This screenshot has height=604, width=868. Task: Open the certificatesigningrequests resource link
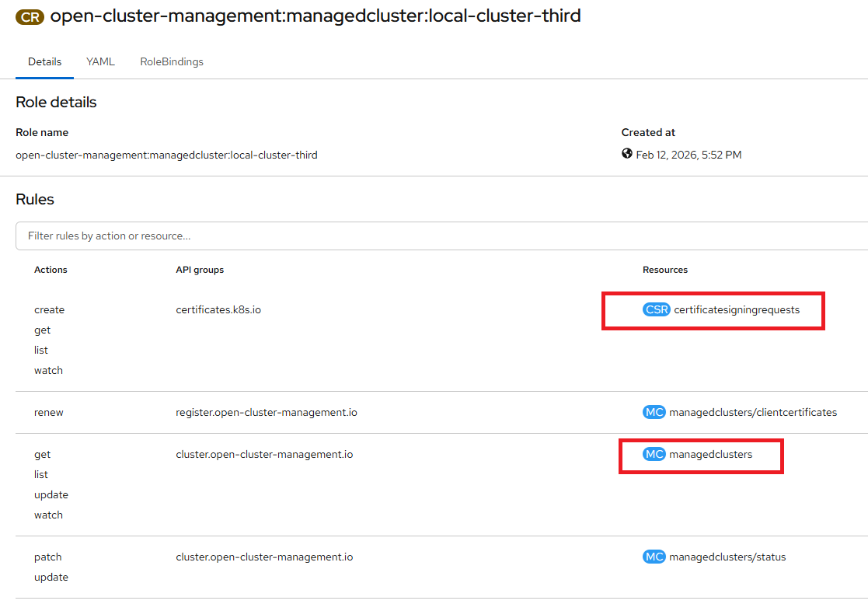point(737,310)
